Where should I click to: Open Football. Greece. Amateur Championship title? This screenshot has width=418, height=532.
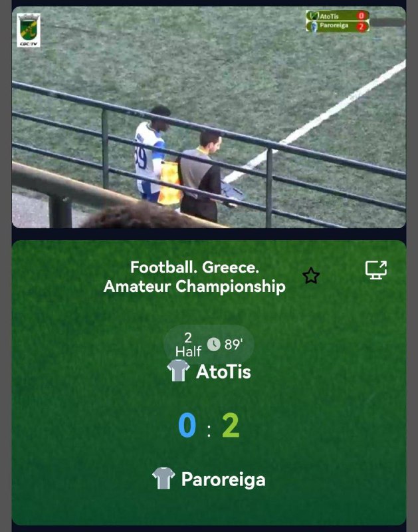click(x=195, y=277)
